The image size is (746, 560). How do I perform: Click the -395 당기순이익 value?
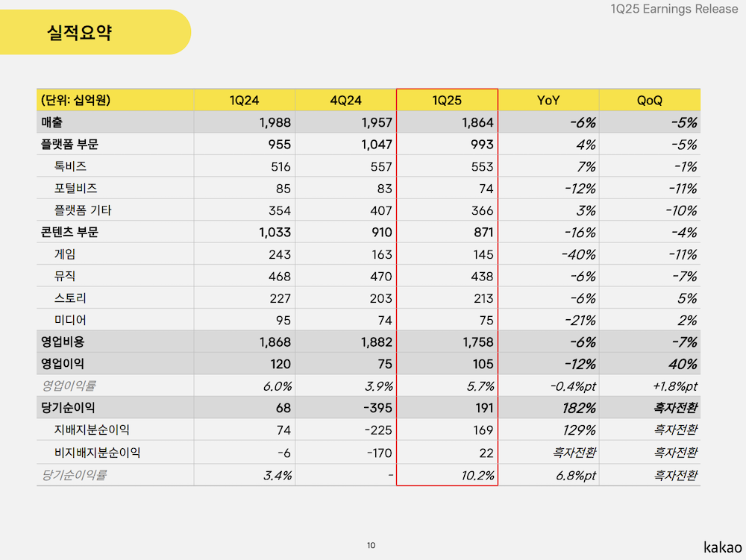pyautogui.click(x=377, y=409)
